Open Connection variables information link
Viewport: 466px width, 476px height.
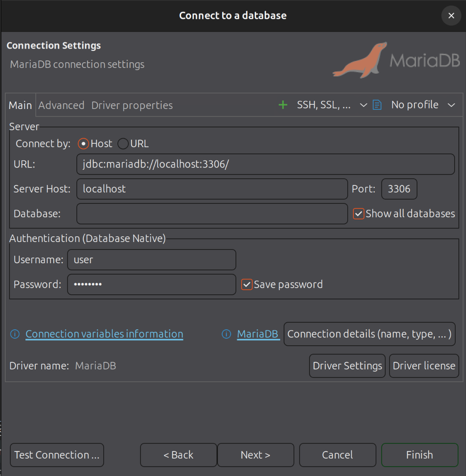tap(104, 334)
